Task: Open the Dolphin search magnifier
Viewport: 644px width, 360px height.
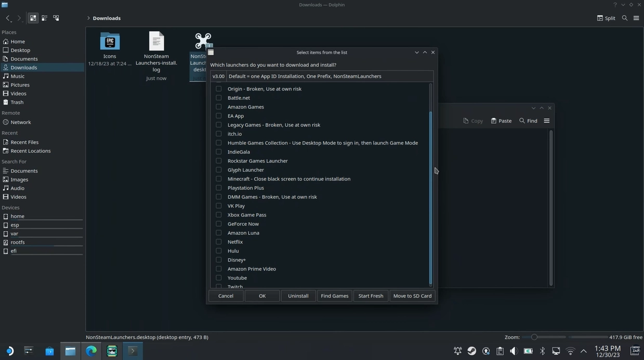Action: pyautogui.click(x=625, y=18)
